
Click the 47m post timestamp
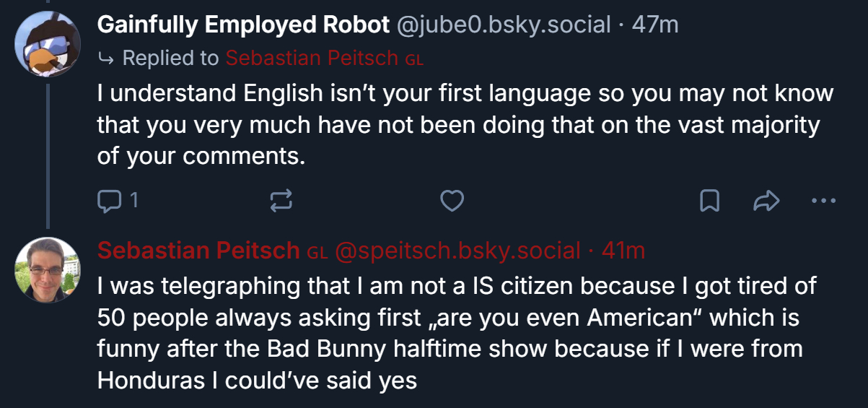pos(655,25)
